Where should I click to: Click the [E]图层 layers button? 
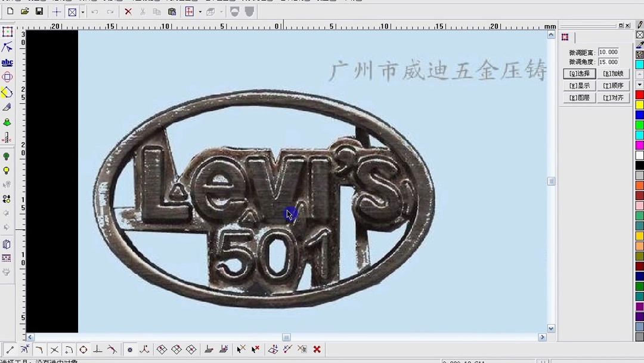579,97
